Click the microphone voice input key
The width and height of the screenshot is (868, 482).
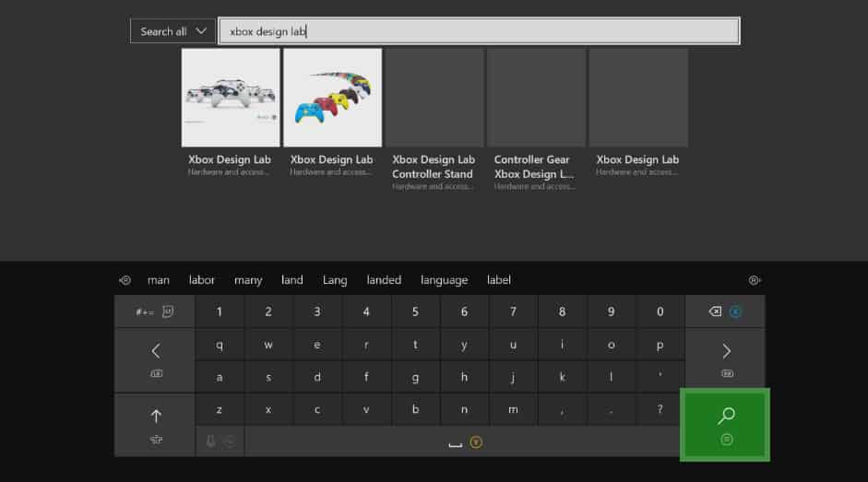pos(220,441)
